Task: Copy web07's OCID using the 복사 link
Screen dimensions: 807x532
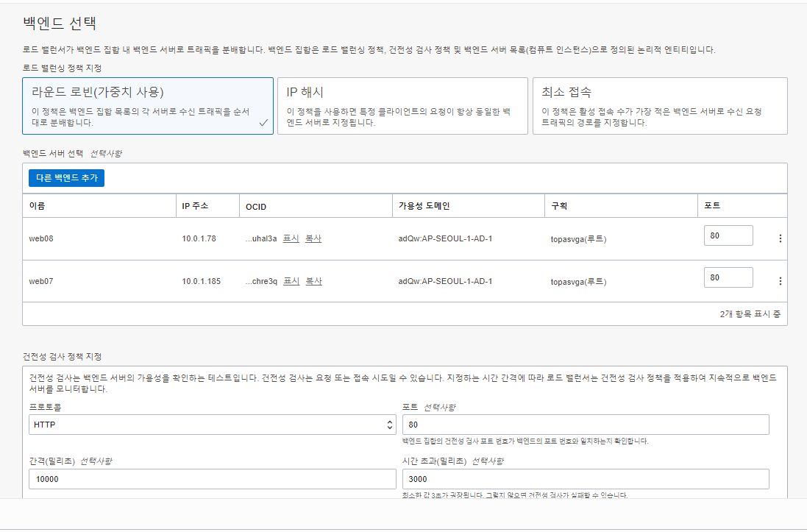Action: pyautogui.click(x=312, y=280)
